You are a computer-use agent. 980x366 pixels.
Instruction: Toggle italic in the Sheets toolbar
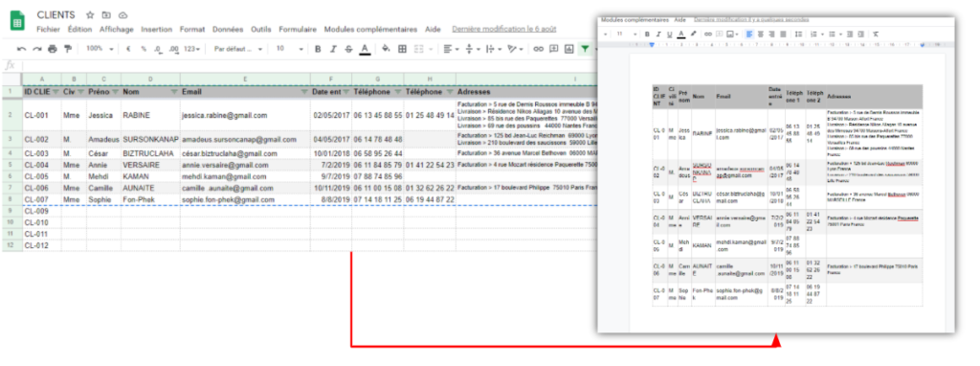tap(333, 49)
